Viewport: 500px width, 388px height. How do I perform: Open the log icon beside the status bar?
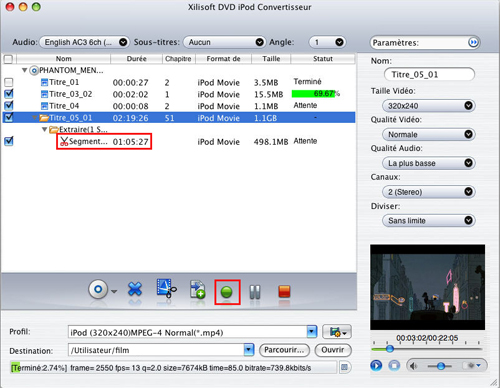(x=344, y=367)
